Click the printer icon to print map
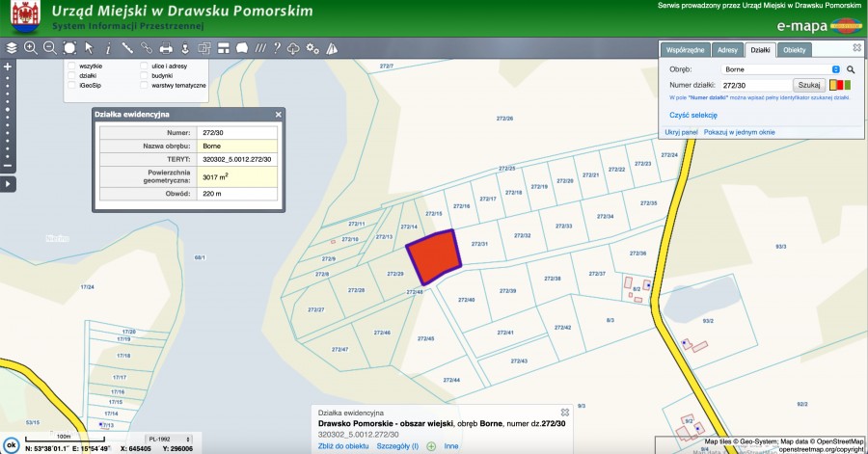 point(166,47)
